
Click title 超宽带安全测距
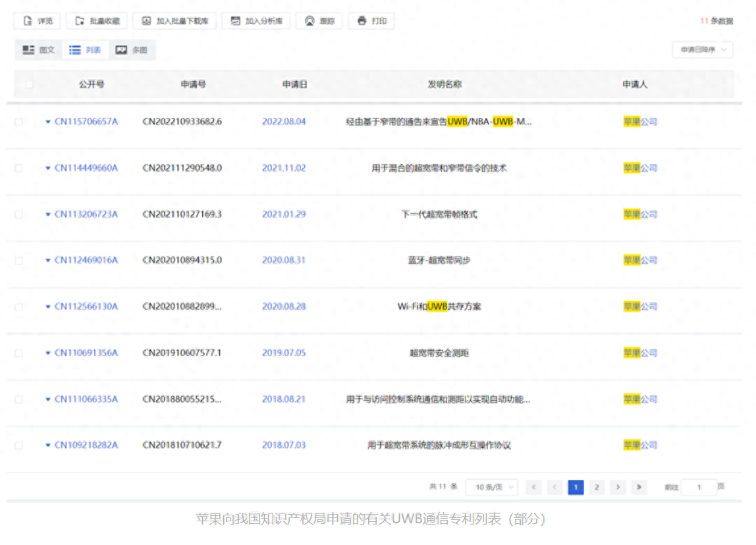[439, 353]
